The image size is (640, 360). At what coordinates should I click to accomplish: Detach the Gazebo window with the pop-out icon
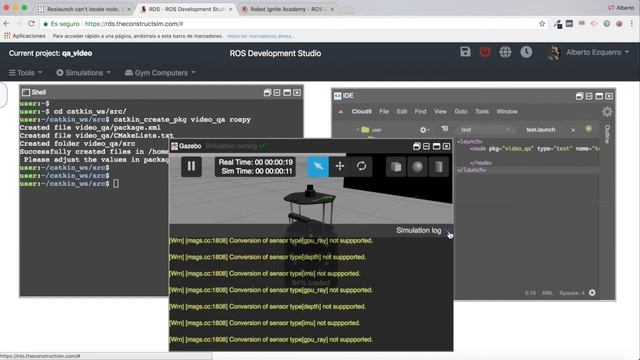416,146
